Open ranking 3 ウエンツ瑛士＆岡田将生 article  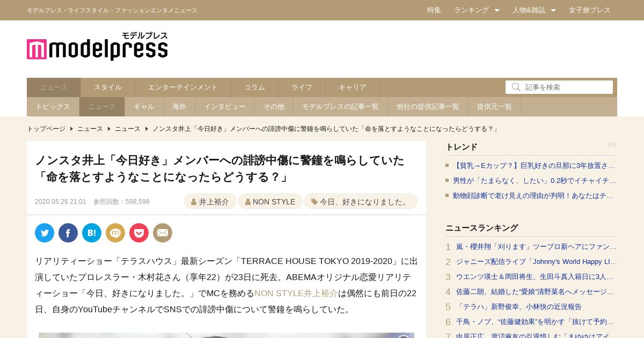point(535,277)
